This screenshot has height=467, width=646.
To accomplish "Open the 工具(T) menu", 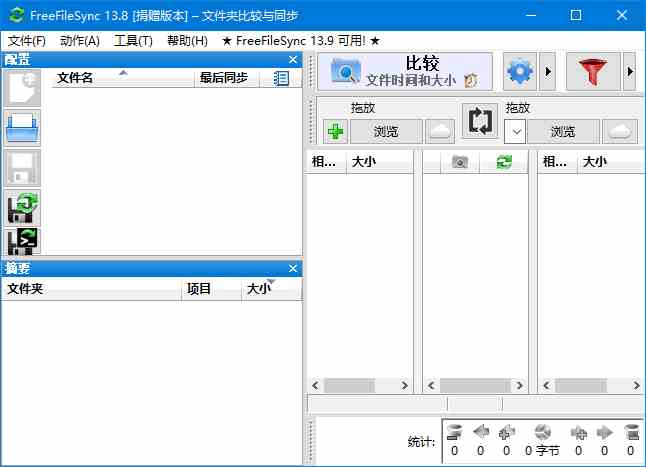I will [133, 41].
